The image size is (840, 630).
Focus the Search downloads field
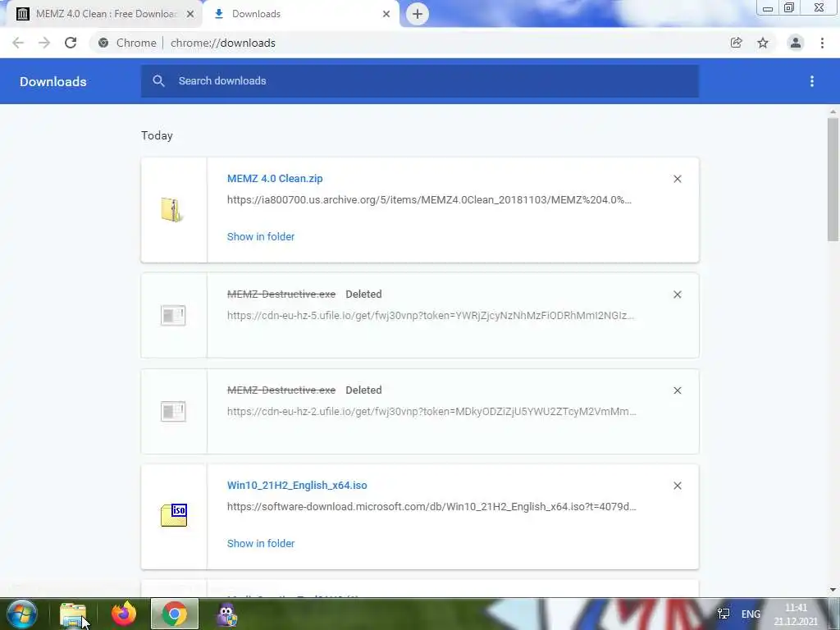click(x=420, y=81)
